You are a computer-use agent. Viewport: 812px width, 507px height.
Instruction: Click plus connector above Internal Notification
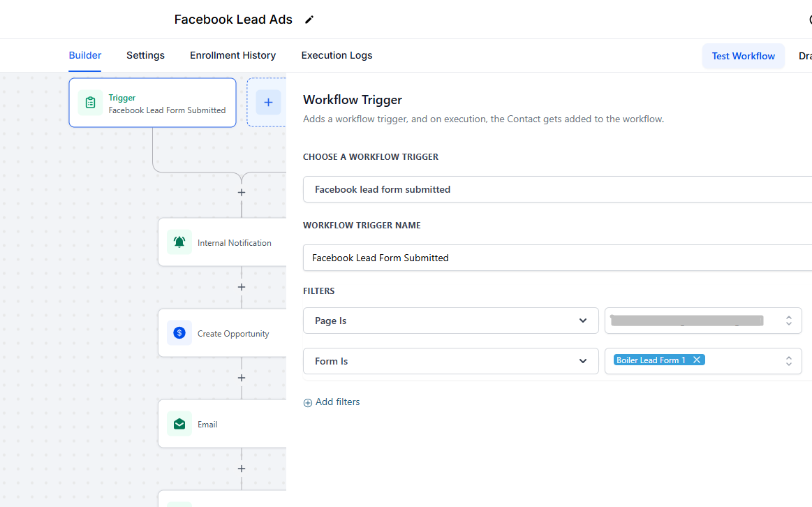tap(242, 192)
